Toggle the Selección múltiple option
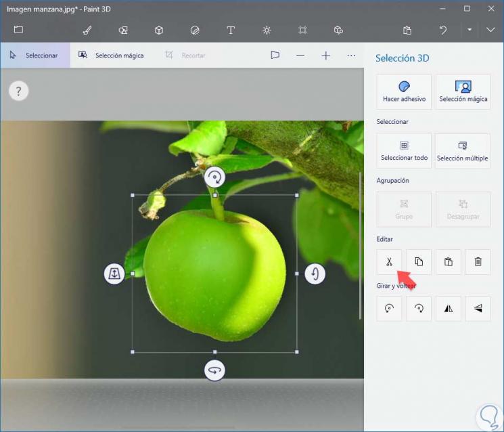Screen dimensions: 504x432 click(x=463, y=150)
